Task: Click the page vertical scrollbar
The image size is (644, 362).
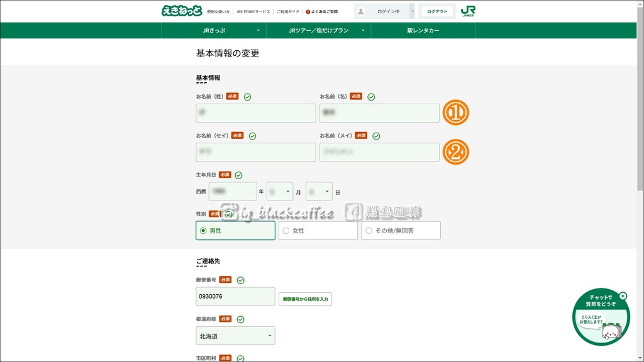Action: click(640, 99)
